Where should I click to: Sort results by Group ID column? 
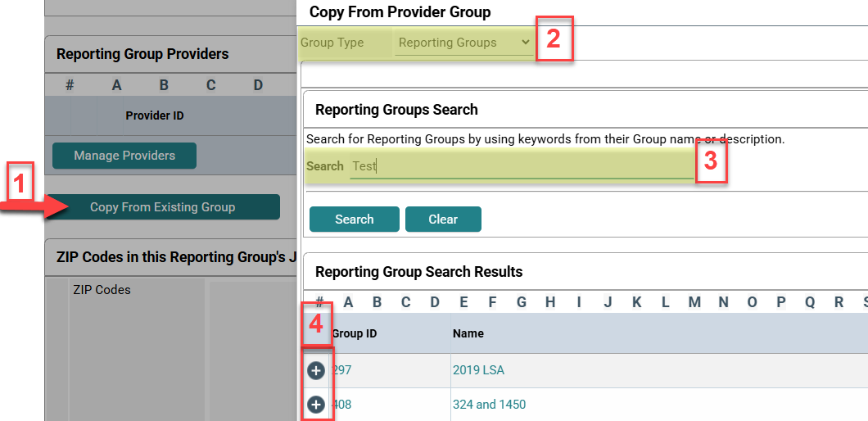354,333
